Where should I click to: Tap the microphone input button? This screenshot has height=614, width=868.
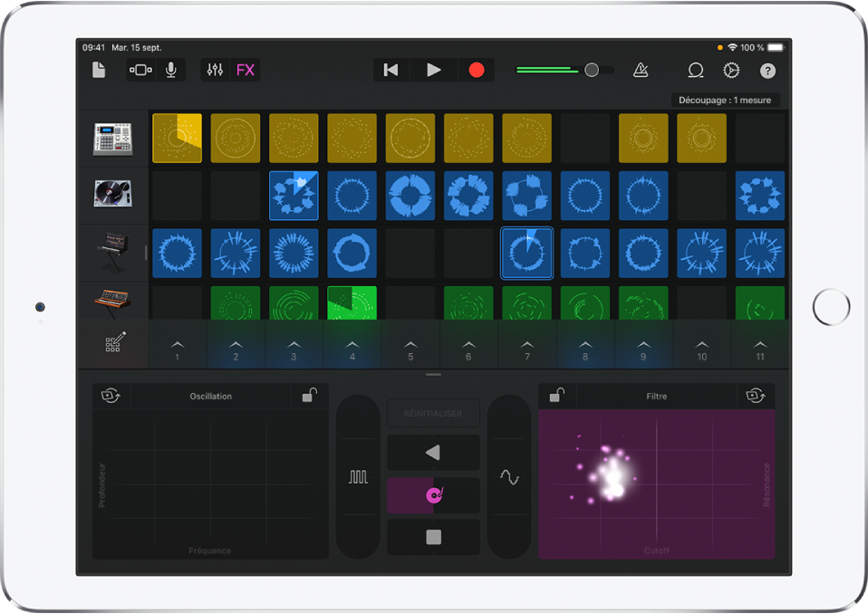pyautogui.click(x=170, y=70)
